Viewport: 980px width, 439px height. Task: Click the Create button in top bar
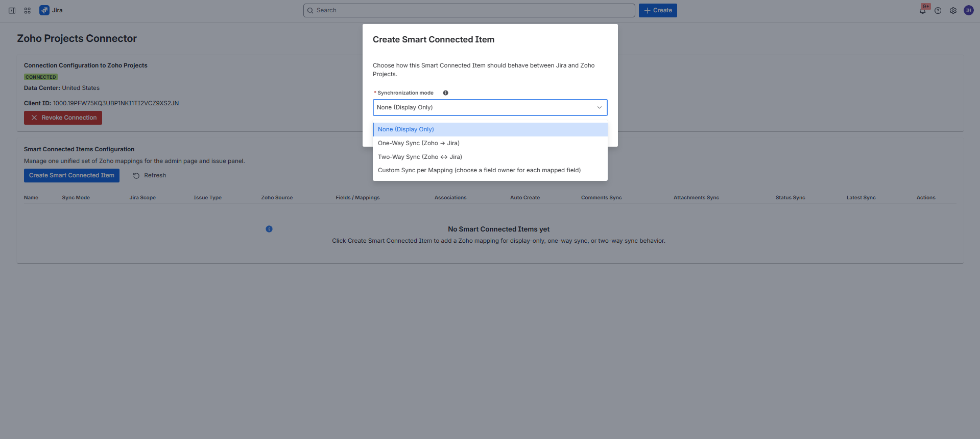point(658,10)
